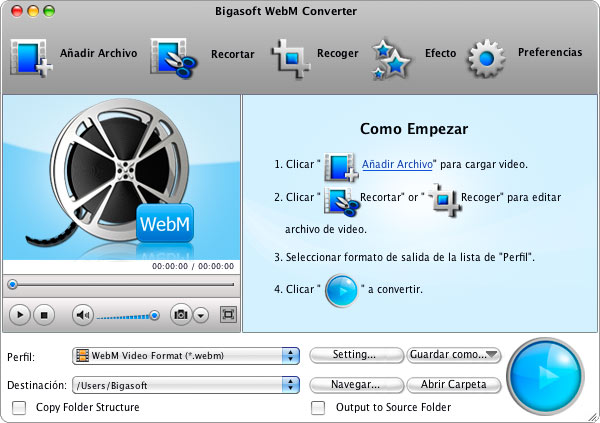
Task: Click the crop icon in step 2
Action: (444, 199)
